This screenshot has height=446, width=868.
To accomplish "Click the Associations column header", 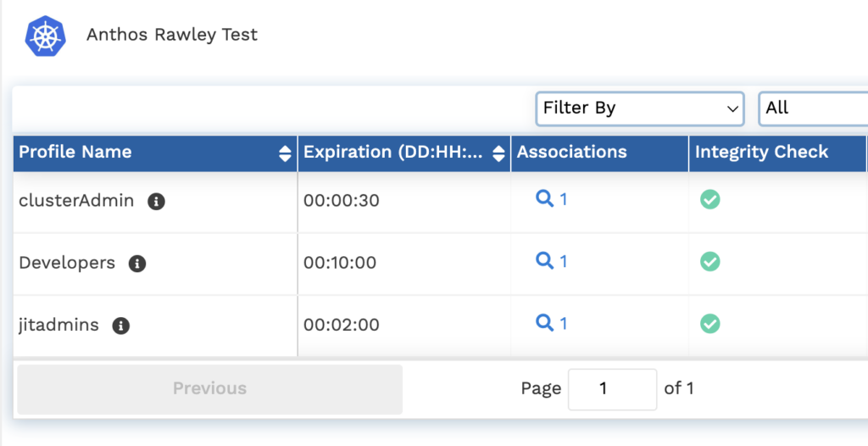I will coord(572,153).
